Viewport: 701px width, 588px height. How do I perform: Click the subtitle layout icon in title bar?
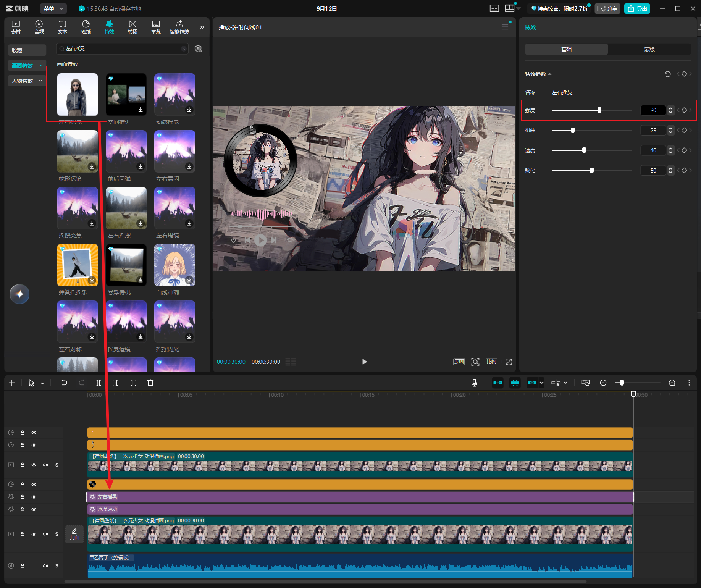point(494,8)
